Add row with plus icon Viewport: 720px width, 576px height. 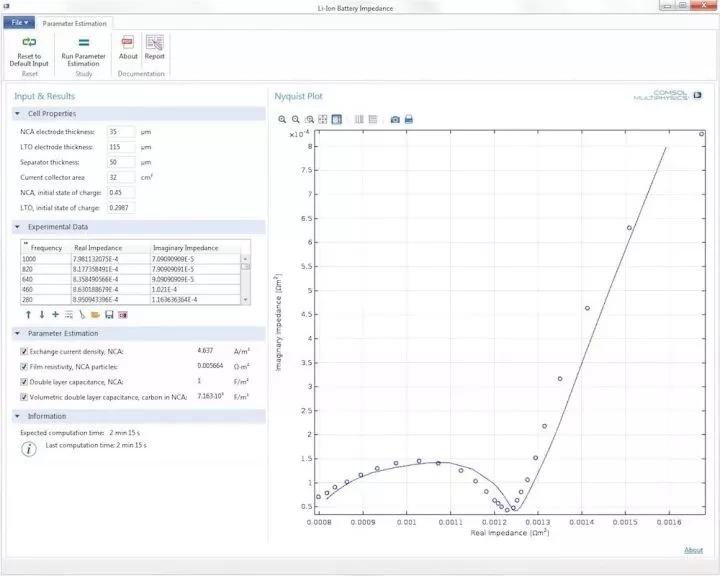[55, 314]
